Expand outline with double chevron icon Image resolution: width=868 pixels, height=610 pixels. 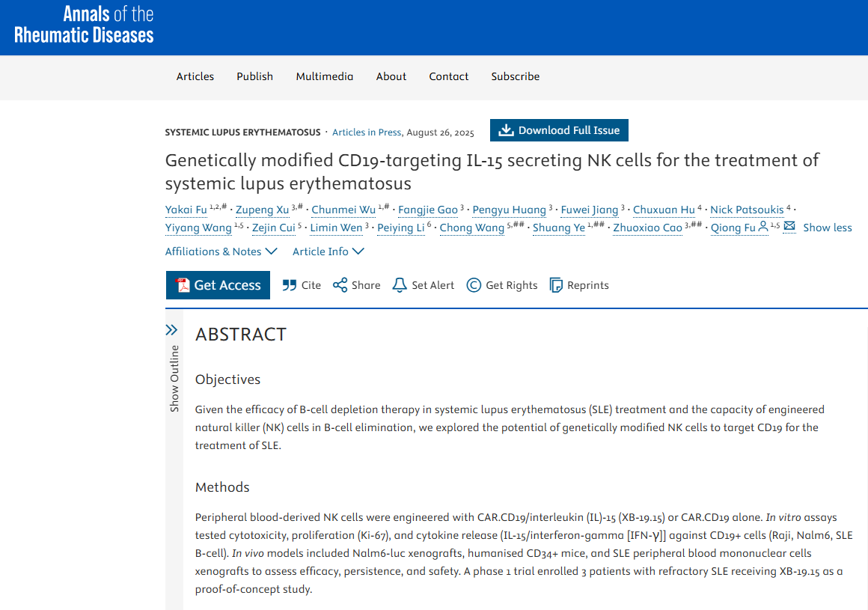(x=171, y=330)
